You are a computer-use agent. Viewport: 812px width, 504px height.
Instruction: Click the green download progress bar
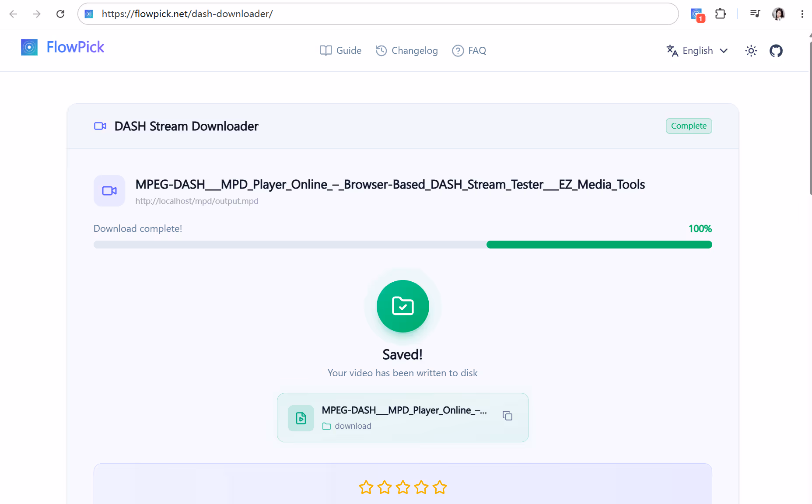pyautogui.click(x=599, y=245)
